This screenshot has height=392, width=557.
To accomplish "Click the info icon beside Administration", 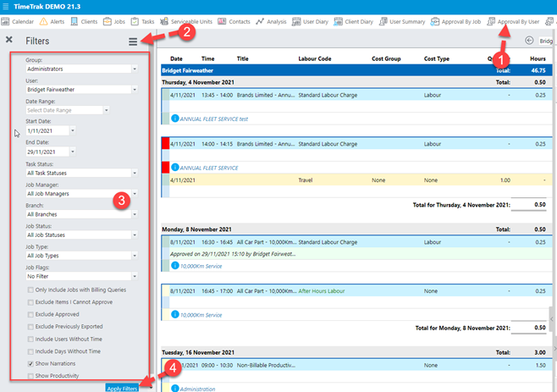I will point(174,388).
